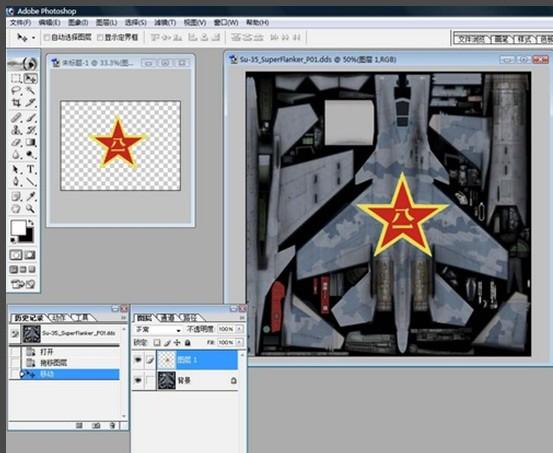Click the Layer 1 thumbnail
Screen dimensions: 553x453
click(166, 360)
